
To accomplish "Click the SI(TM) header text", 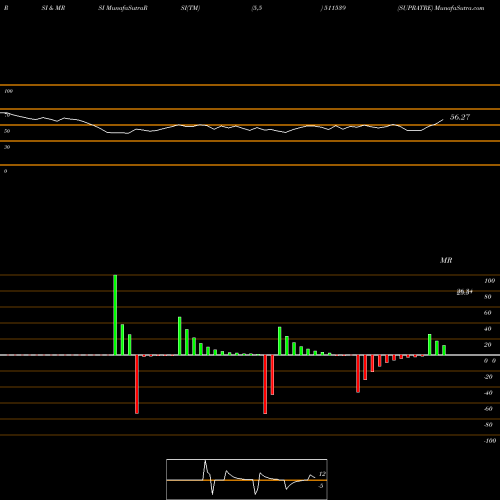I will 190,8.
